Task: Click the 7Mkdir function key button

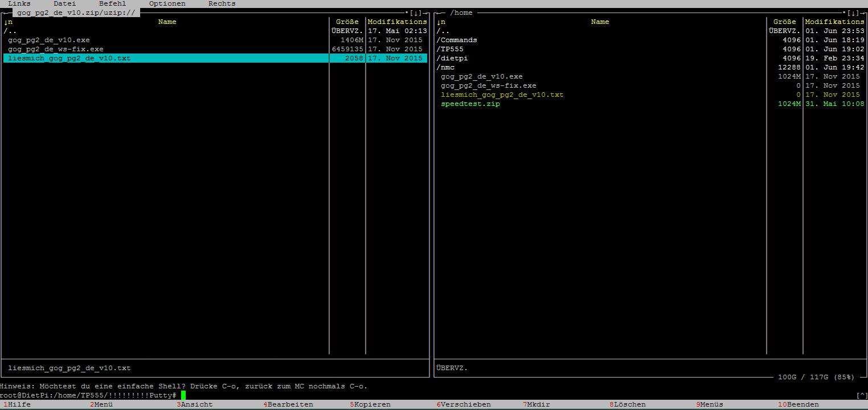Action: tap(537, 404)
